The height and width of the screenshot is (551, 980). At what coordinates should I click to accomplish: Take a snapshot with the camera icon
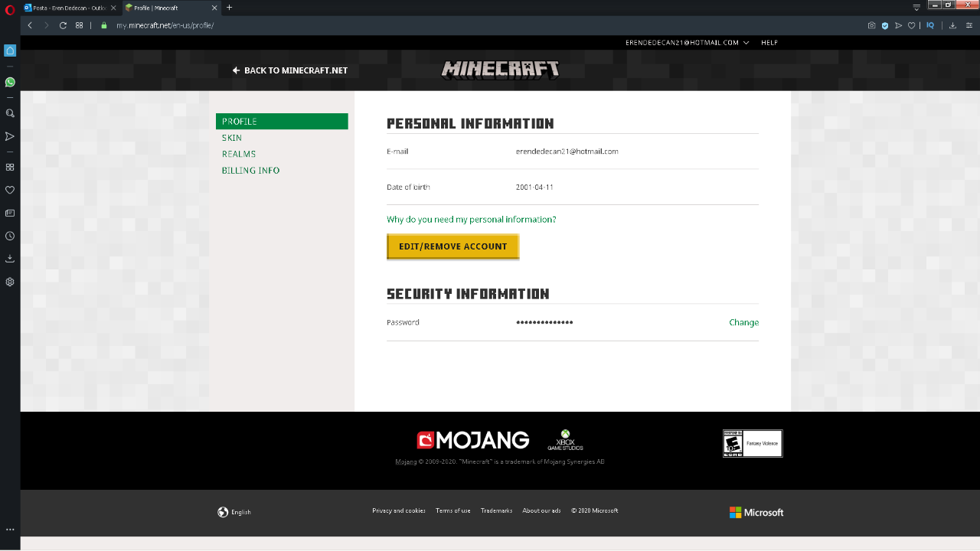pyautogui.click(x=871, y=25)
